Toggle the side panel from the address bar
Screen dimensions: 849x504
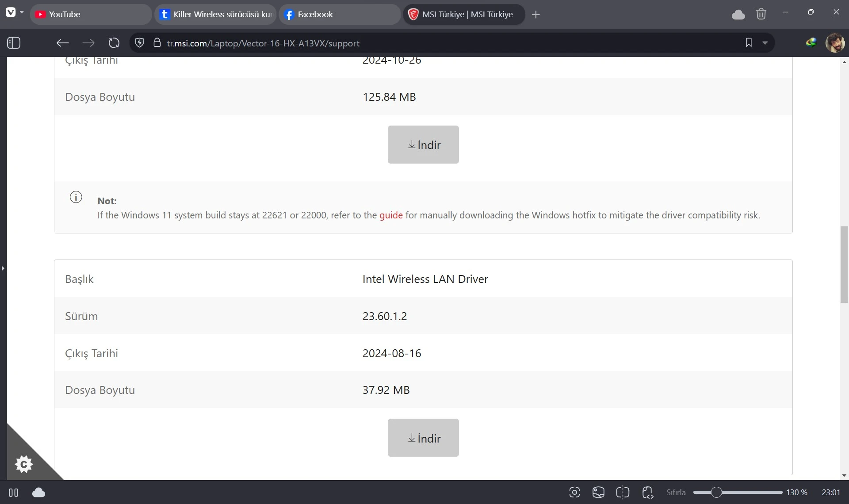pos(14,43)
